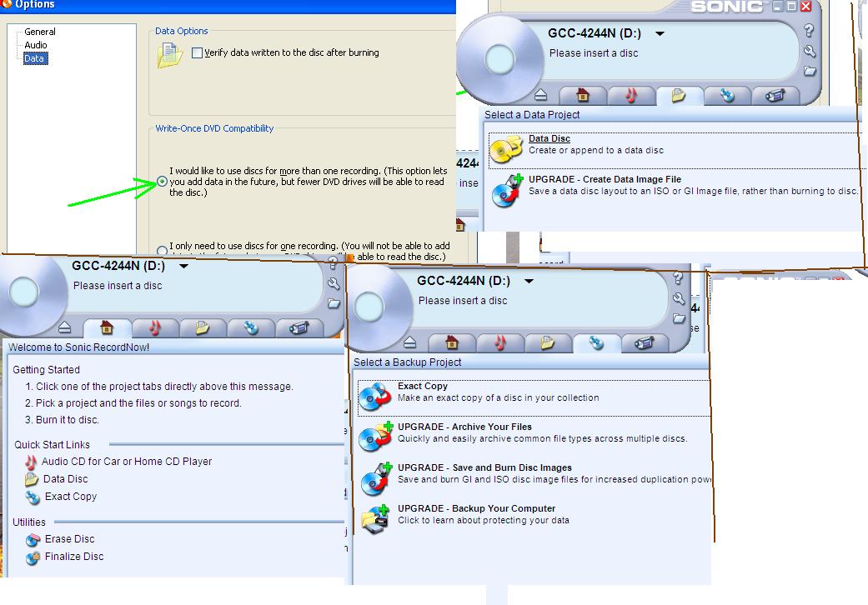This screenshot has height=605, width=868.
Task: Click the folder icon in the Backup Project window
Action: point(679,318)
